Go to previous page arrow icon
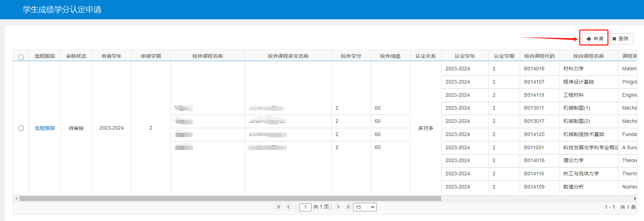 (x=289, y=207)
